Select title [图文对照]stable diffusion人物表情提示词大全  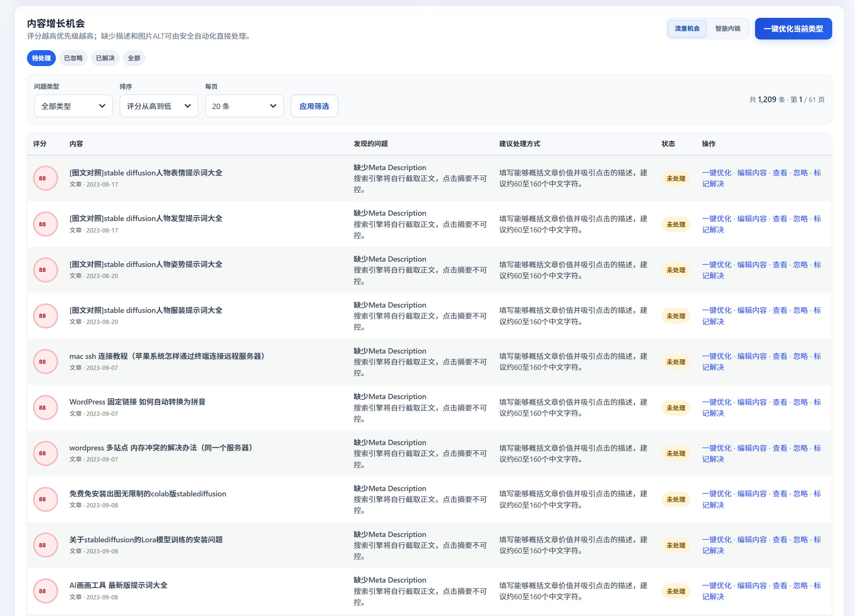(x=146, y=173)
